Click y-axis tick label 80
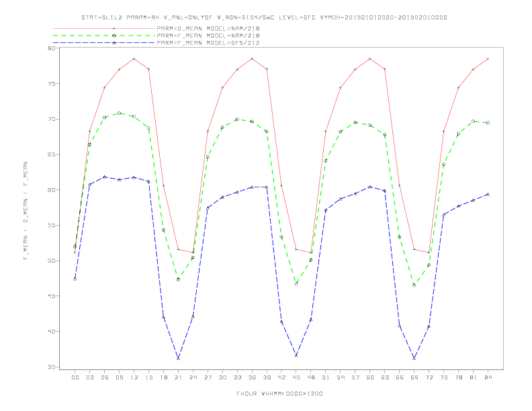Image resolution: width=532 pixels, height=411 pixels. click(x=51, y=48)
